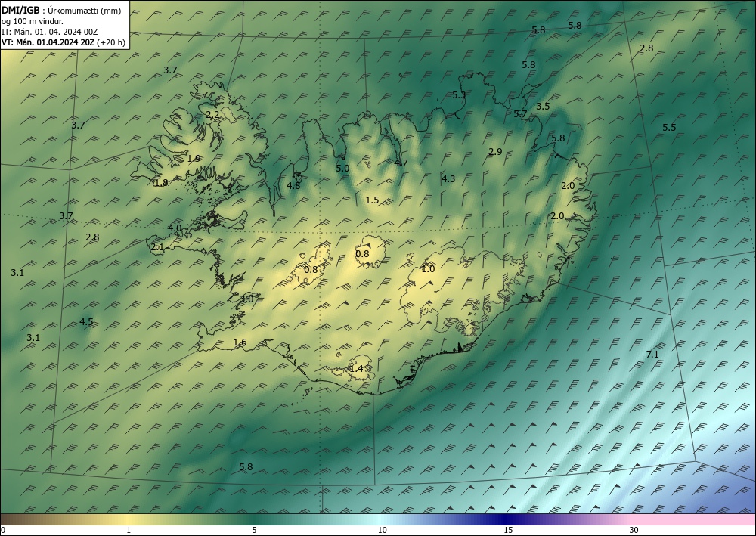Click the 'VT: Mán. 01.04.2024 20Z (+20 h)' line
This screenshot has height=536, width=756.
click(x=64, y=42)
